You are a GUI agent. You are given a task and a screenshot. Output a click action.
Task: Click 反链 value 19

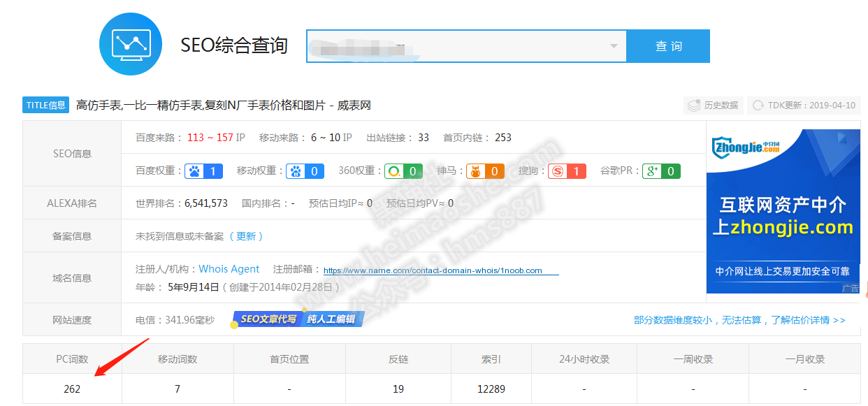point(398,389)
